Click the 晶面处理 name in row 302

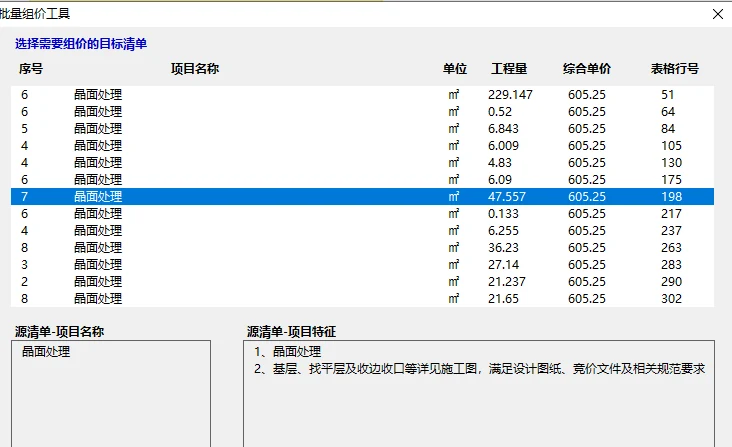[x=98, y=299]
